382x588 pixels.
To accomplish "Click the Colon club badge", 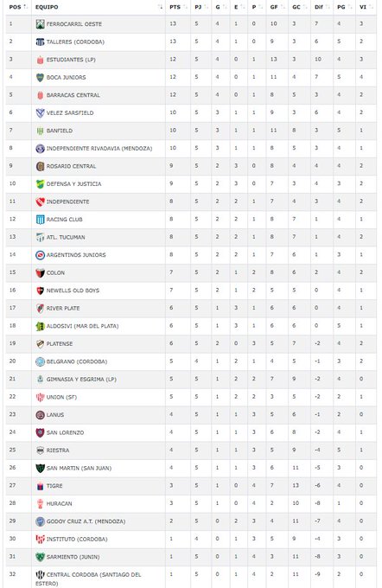I will point(40,273).
